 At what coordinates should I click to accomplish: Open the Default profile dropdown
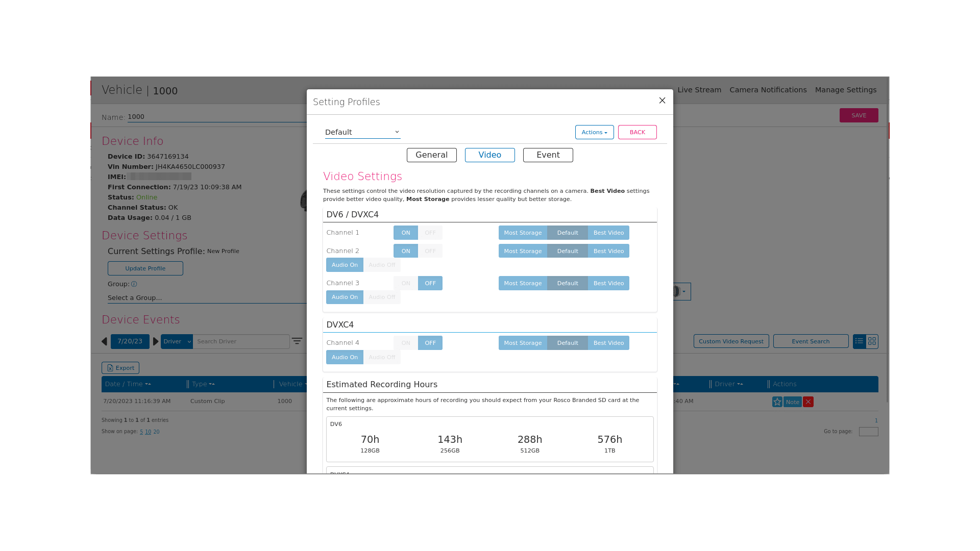tap(362, 132)
